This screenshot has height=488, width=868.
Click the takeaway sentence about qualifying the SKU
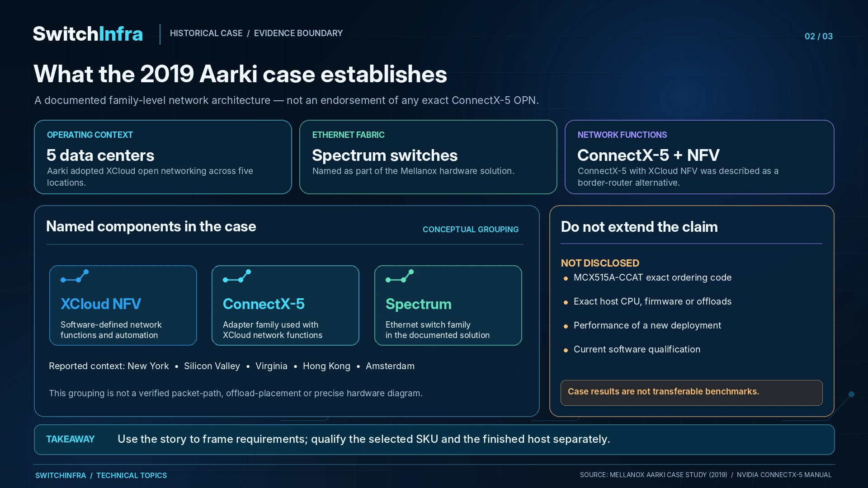364,439
